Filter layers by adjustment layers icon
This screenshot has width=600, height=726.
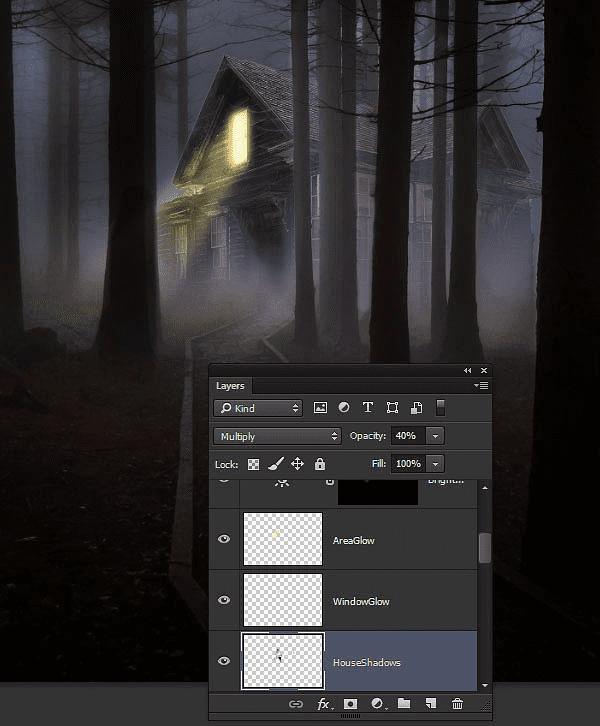(x=344, y=407)
